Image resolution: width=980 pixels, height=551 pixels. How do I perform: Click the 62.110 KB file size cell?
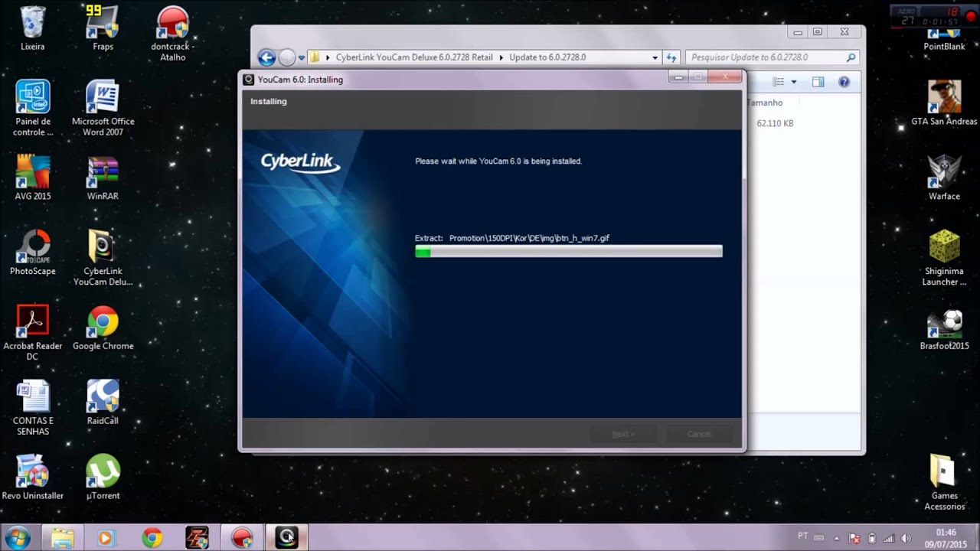[775, 123]
